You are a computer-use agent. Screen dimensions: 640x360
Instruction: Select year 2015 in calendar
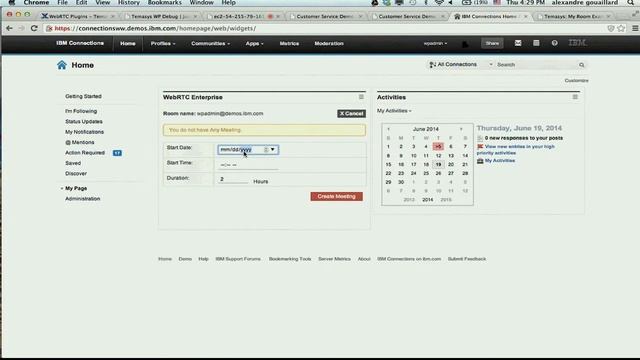coord(446,200)
